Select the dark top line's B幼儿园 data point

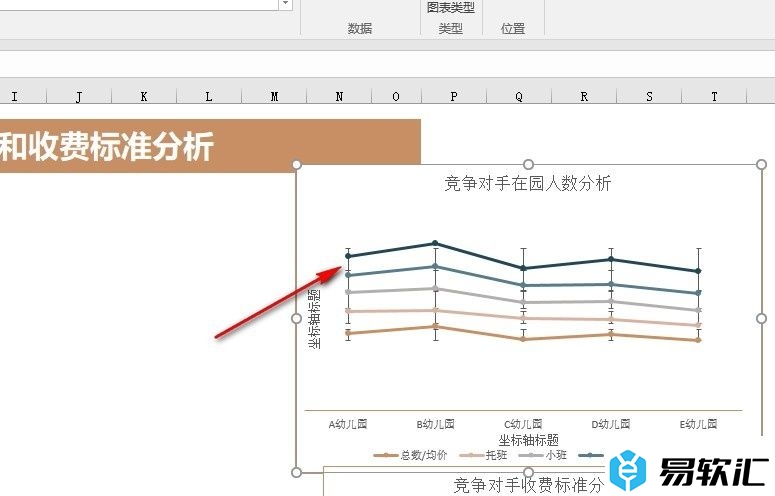click(435, 243)
